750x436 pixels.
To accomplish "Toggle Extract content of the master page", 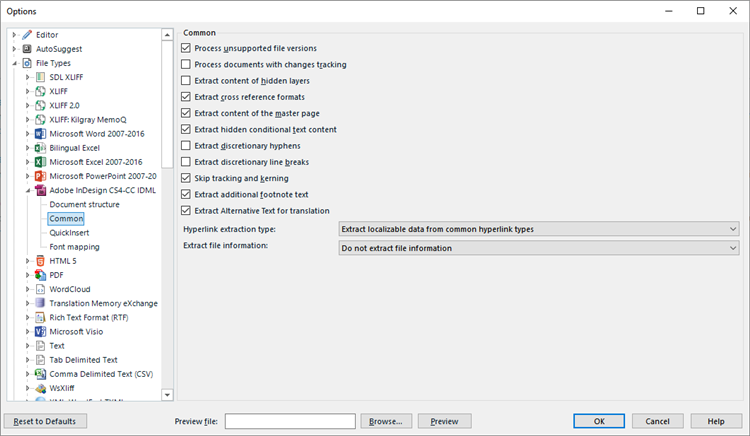I will [x=186, y=113].
